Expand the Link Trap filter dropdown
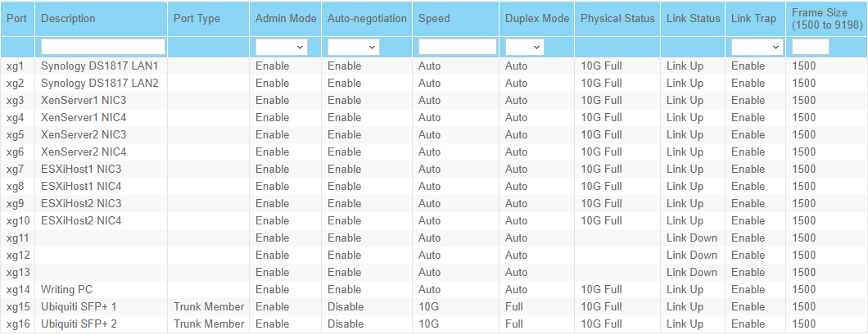This screenshot has height=335, width=868. pos(756,48)
